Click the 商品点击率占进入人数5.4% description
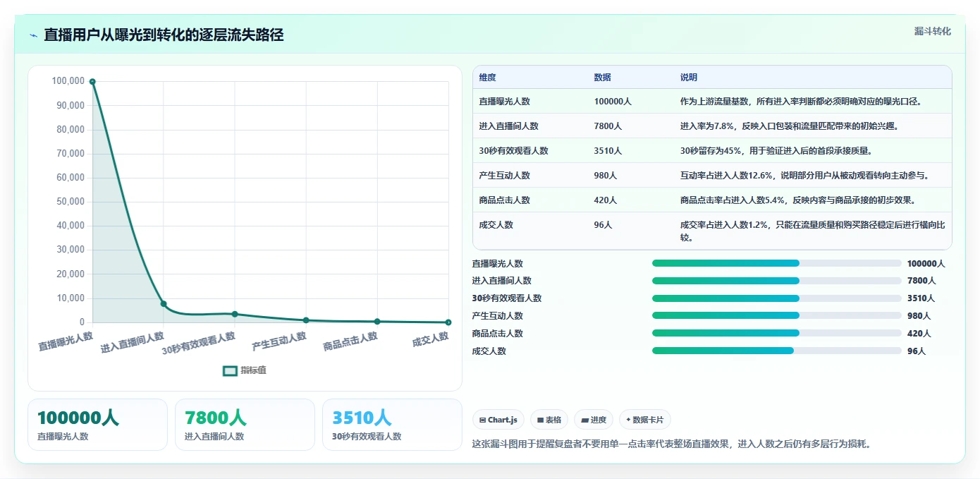The height and width of the screenshot is (479, 980). click(798, 200)
